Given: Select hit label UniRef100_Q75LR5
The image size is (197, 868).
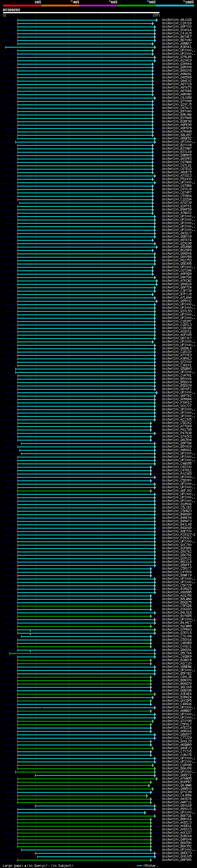Looking at the screenshot, I should pyautogui.click(x=177, y=57).
